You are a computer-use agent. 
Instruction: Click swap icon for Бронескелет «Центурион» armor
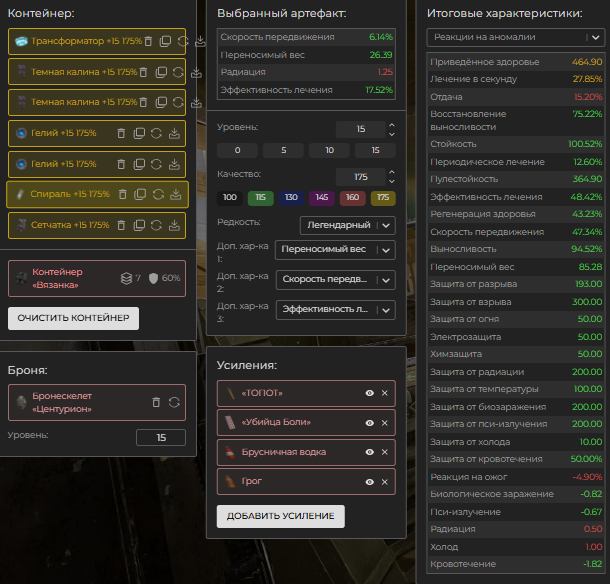coord(174,402)
